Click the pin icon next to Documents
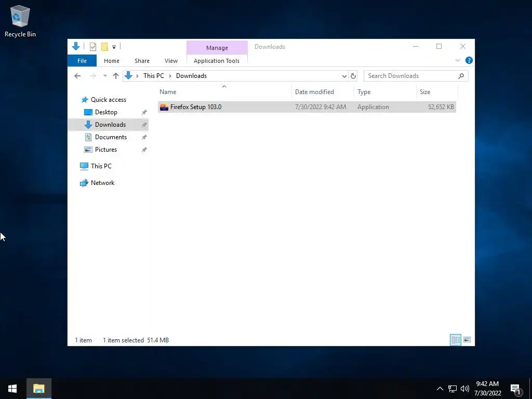 (x=144, y=137)
